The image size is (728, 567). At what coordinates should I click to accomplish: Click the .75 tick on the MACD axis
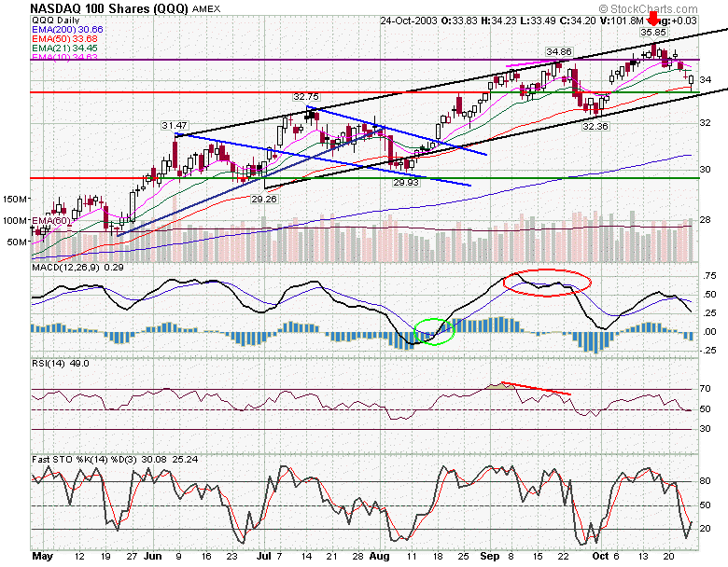(x=709, y=276)
